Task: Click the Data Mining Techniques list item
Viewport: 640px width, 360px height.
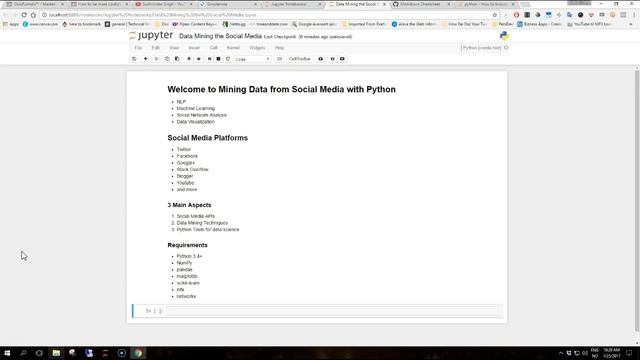Action: (202, 223)
